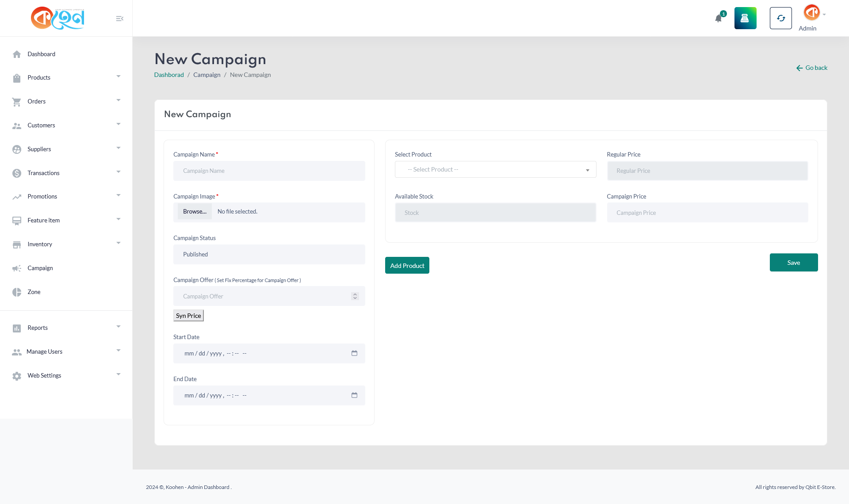Open the Select Product dropdown
This screenshot has width=849, height=504.
[495, 170]
